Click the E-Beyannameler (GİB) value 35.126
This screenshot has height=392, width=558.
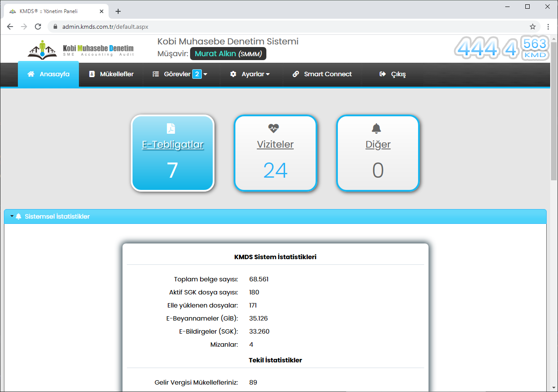click(x=259, y=318)
